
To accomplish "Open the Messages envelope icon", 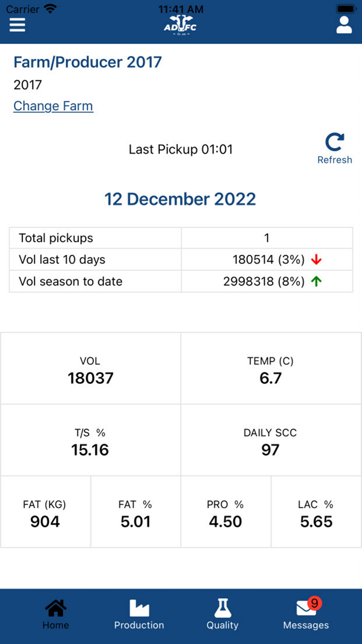I will tap(305, 610).
